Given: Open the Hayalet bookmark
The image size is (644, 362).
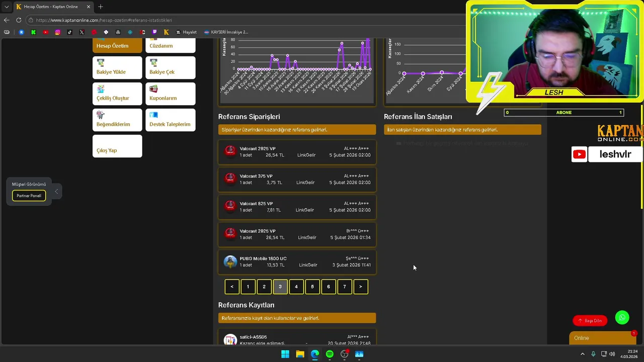Looking at the screenshot, I should point(186,32).
